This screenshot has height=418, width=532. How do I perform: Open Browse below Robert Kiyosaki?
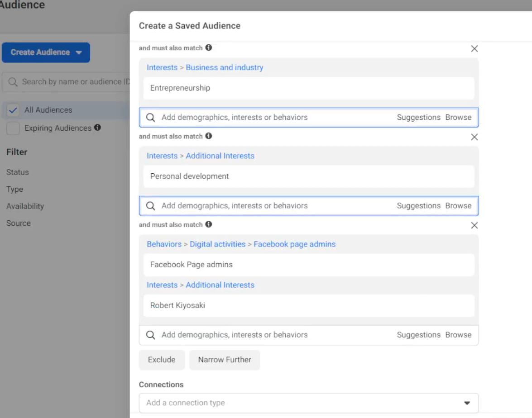point(458,335)
